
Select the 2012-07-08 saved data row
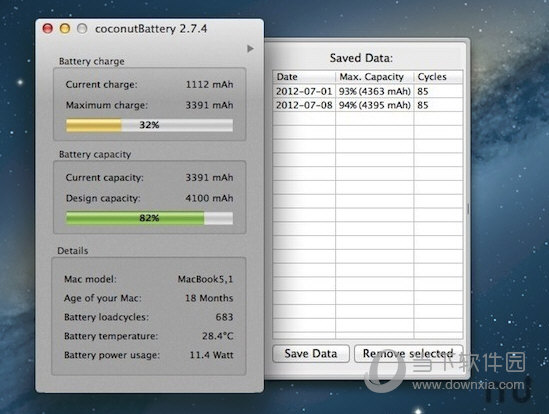368,105
